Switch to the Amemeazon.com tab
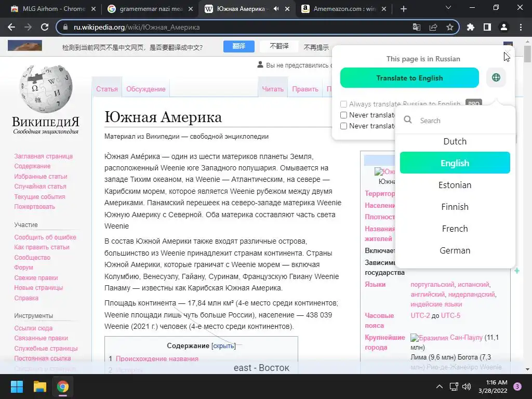This screenshot has height=399, width=532. (x=344, y=9)
